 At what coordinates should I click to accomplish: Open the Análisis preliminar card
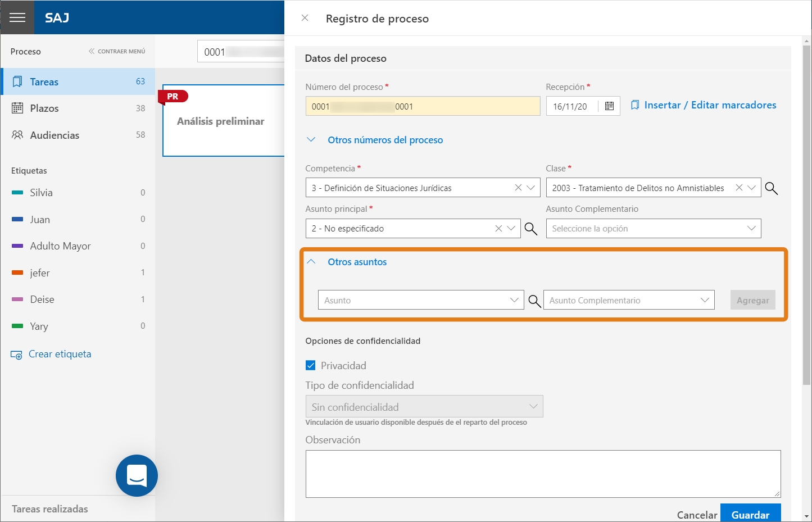point(224,121)
